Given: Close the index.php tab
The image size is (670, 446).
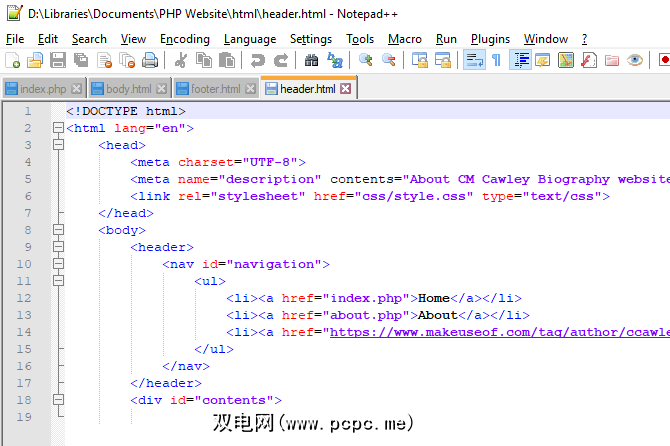Looking at the screenshot, I should pyautogui.click(x=76, y=88).
